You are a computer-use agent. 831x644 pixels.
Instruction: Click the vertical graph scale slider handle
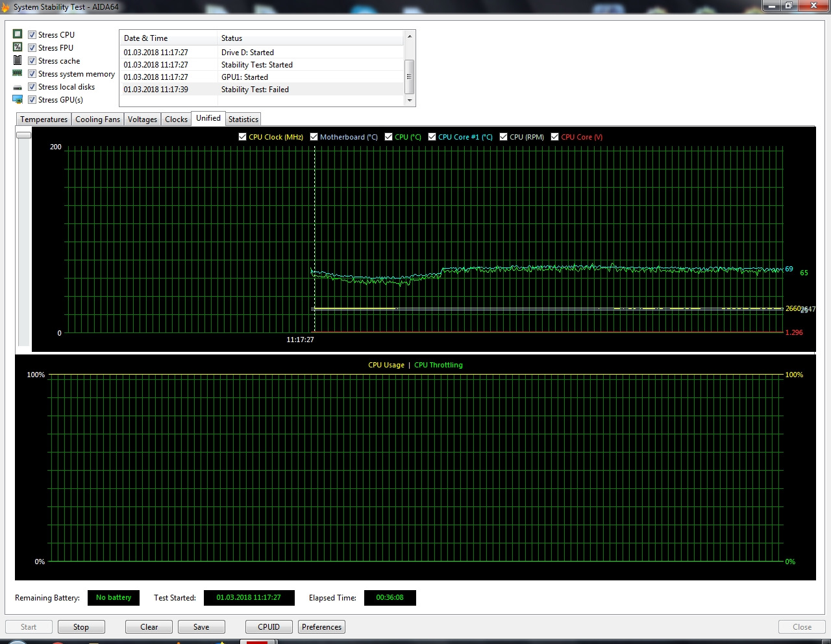[x=23, y=135]
